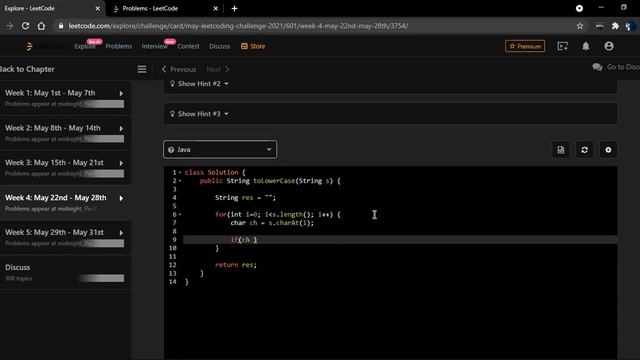This screenshot has height=360, width=640.
Task: Fold the toLowerCase method line arrow
Action: coord(180,181)
